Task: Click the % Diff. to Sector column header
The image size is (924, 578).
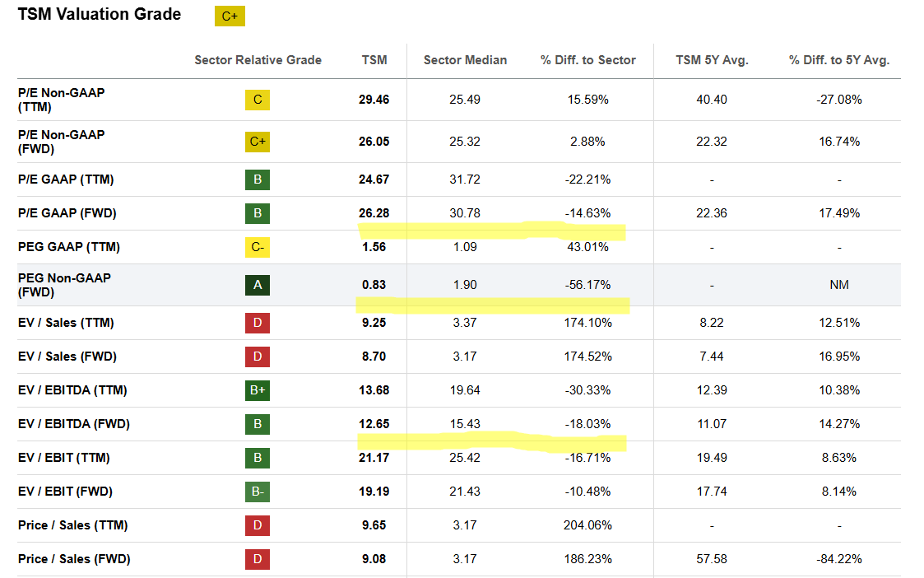Action: (x=587, y=60)
